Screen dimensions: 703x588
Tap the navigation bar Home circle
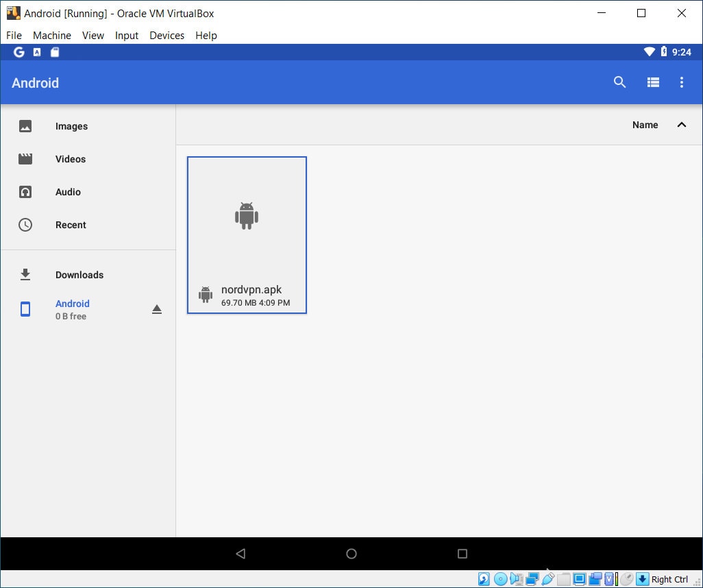pyautogui.click(x=351, y=554)
